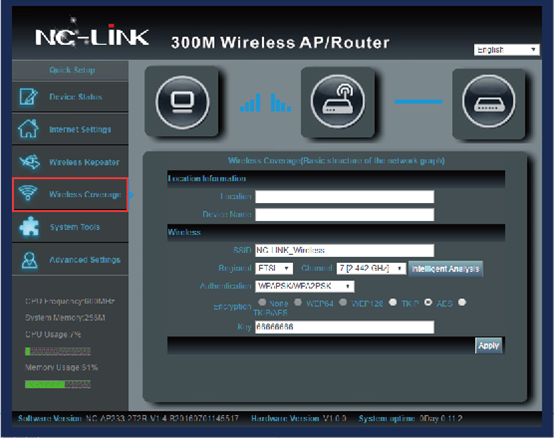Select the WEP64 encryption radio button

click(x=298, y=302)
